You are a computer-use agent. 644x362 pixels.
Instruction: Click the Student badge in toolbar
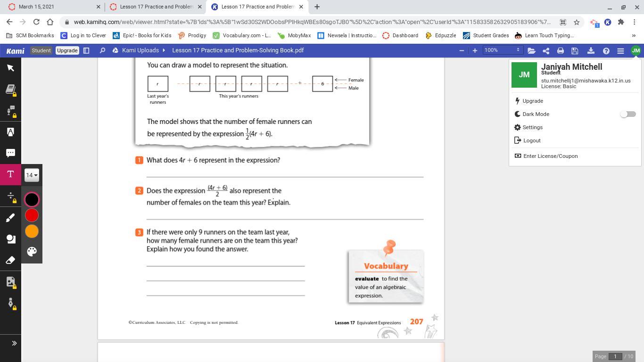coord(41,50)
